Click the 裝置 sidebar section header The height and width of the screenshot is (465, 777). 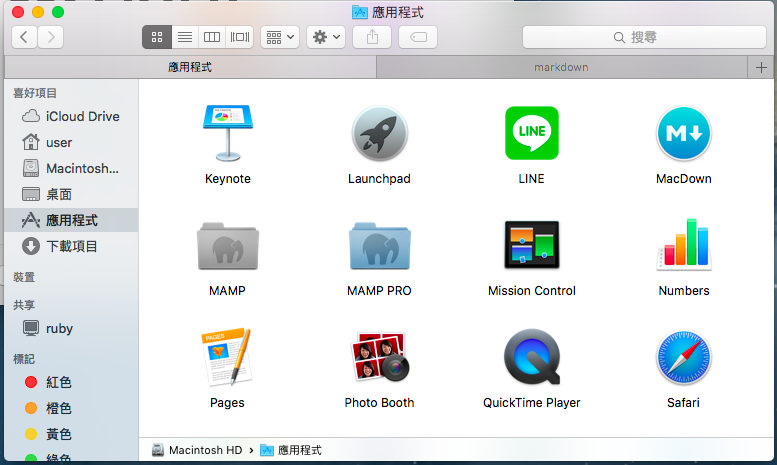[24, 277]
